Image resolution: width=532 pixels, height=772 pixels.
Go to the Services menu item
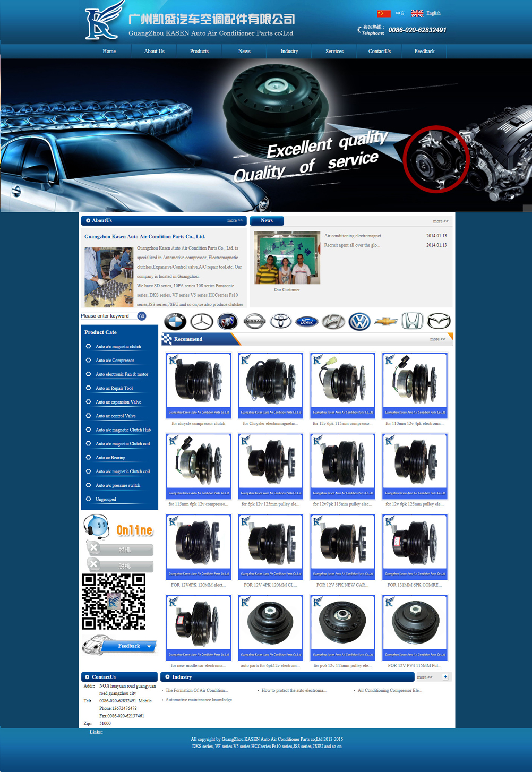tap(334, 52)
